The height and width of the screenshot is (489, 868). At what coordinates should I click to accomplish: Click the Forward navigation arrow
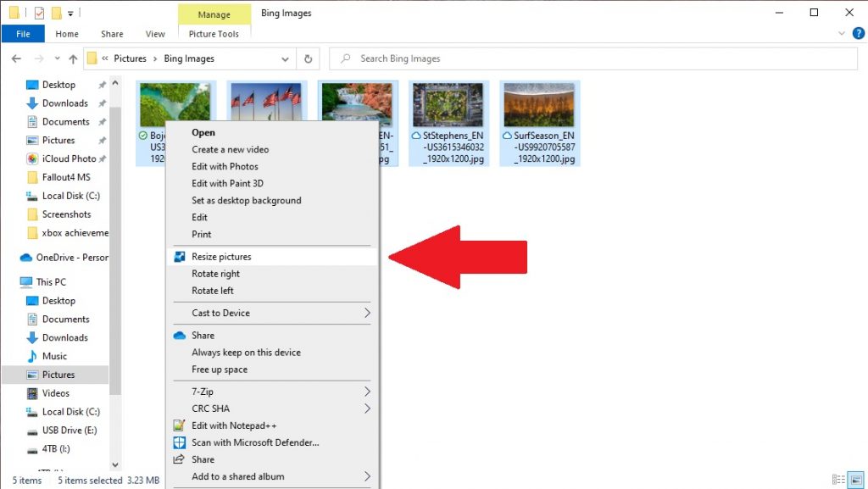(39, 58)
